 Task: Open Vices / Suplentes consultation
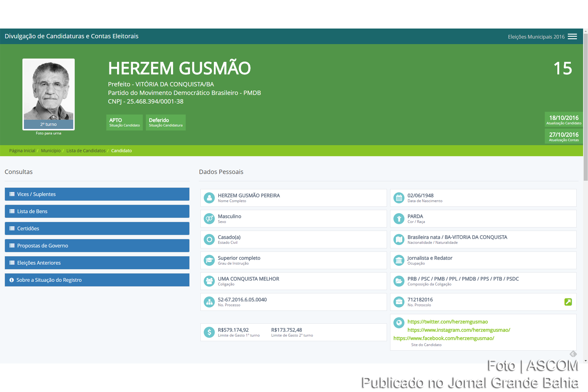point(97,194)
